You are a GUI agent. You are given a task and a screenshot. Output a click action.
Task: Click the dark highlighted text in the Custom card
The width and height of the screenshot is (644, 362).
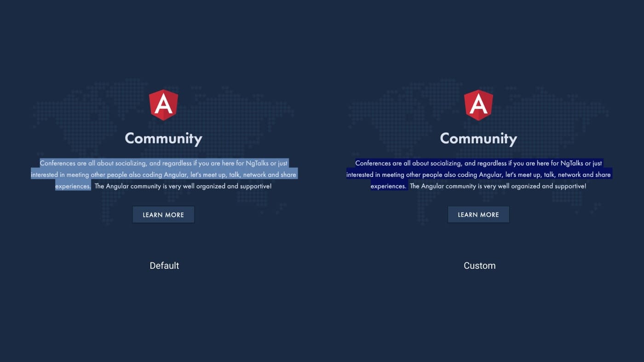pyautogui.click(x=478, y=175)
